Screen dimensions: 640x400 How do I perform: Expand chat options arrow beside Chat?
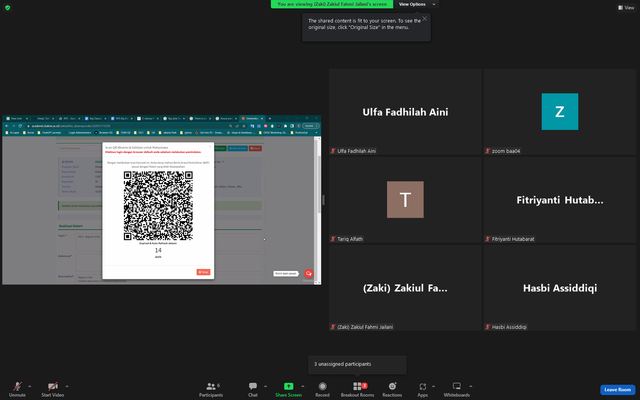(265, 386)
